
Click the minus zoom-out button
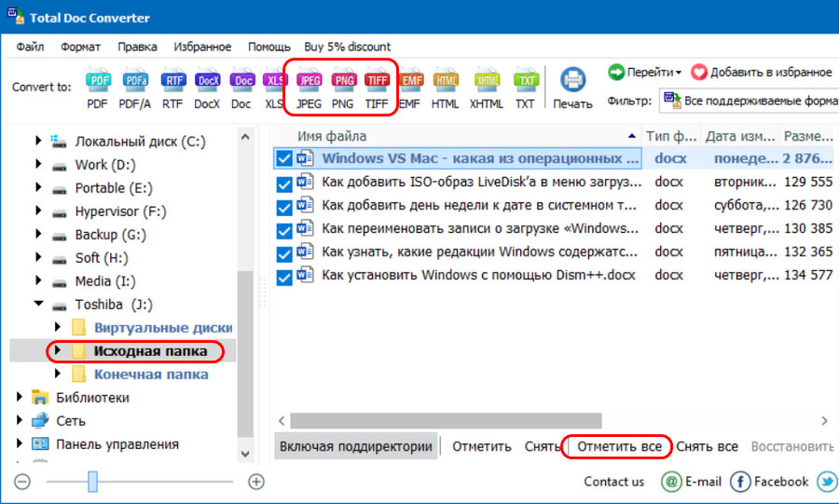(22, 482)
